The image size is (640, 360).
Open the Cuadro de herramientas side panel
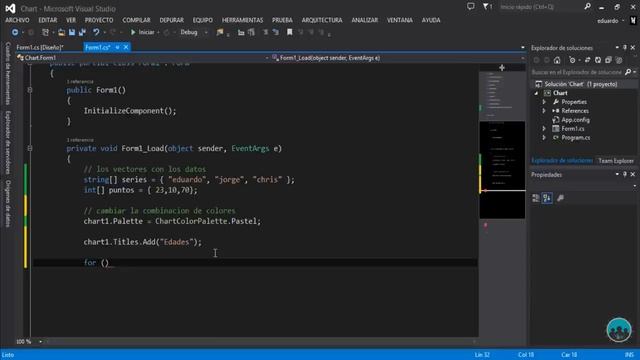pos(8,73)
